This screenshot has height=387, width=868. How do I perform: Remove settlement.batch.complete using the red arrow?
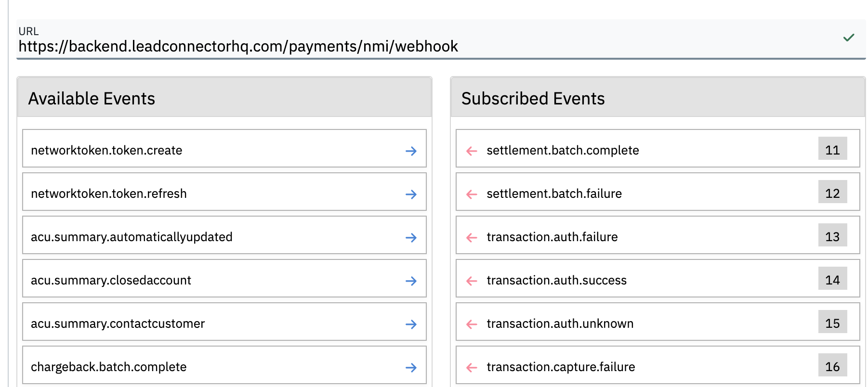pos(472,151)
